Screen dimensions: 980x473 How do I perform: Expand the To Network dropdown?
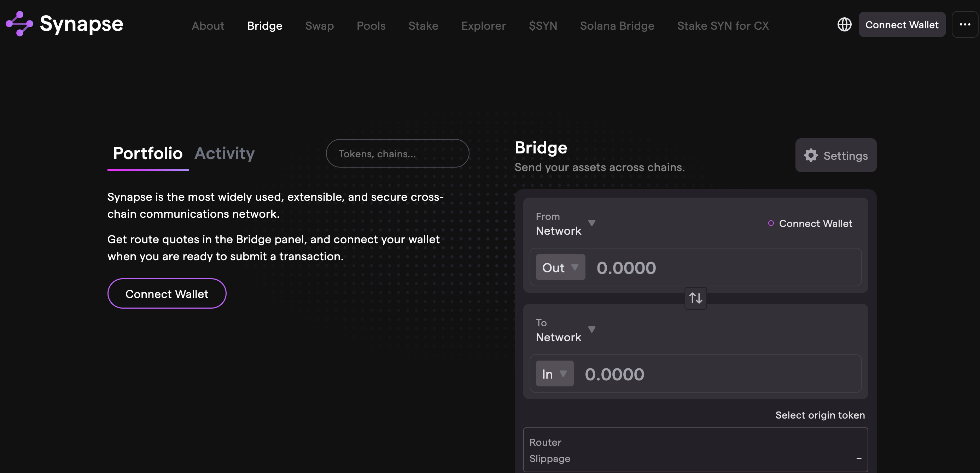point(565,330)
